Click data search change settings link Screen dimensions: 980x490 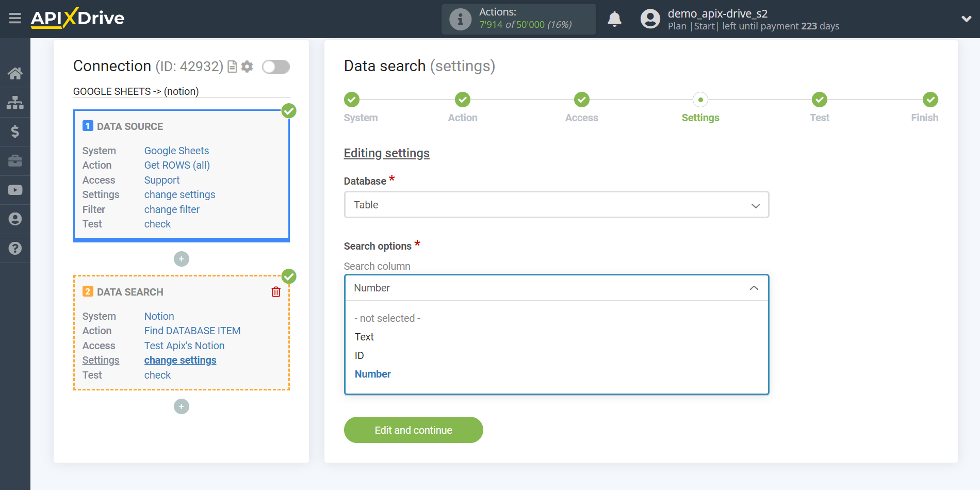pos(180,360)
